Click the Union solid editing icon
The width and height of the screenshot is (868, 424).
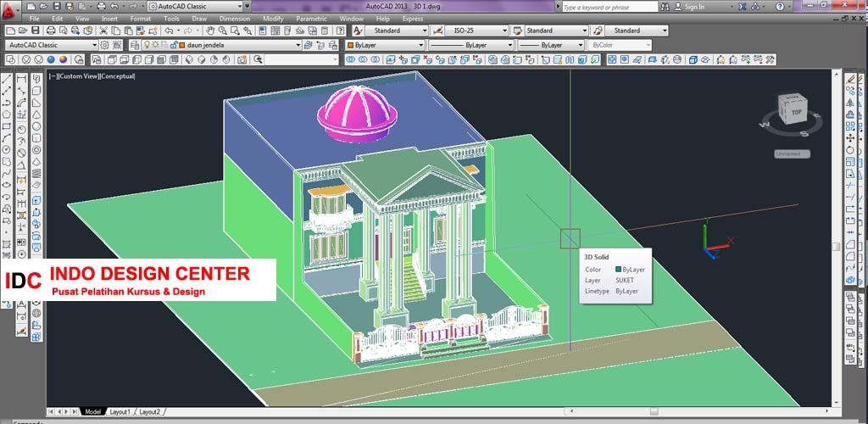[350, 59]
